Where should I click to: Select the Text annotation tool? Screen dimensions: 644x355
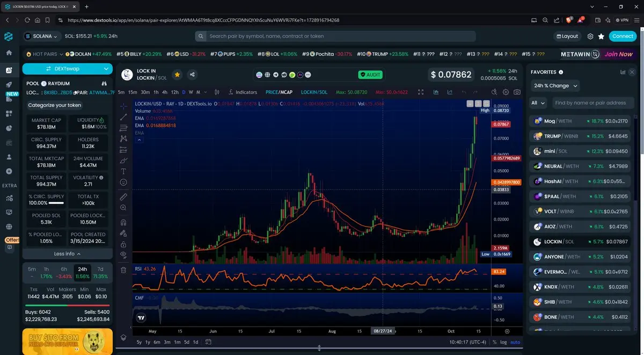coord(123,171)
